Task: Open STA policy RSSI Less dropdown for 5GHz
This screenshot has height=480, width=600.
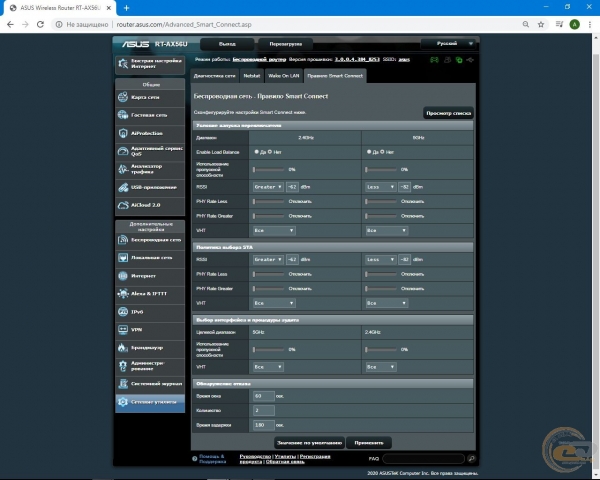Action: 381,260
